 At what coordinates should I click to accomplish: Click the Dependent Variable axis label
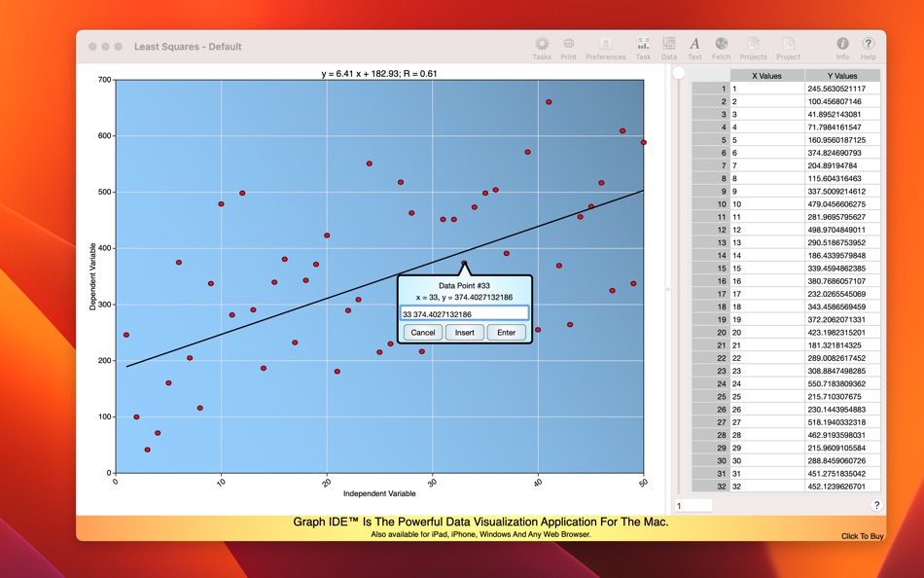pyautogui.click(x=92, y=276)
